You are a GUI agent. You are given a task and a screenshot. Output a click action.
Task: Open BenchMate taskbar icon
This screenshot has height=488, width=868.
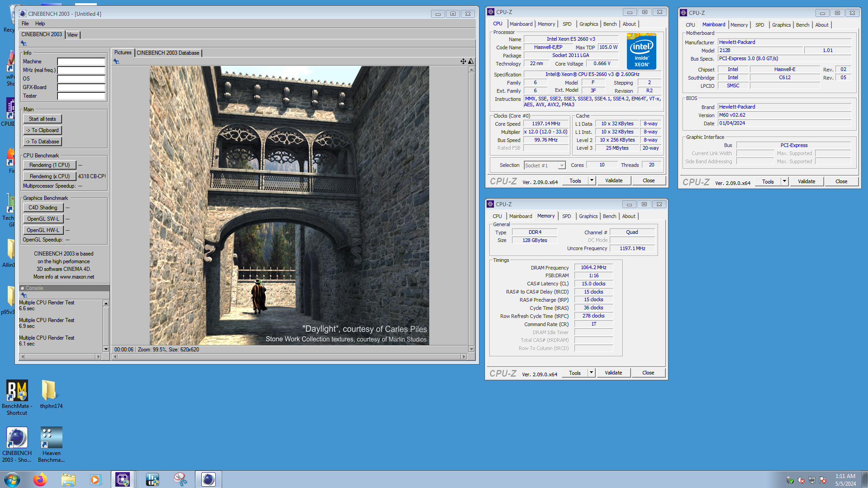click(x=152, y=479)
